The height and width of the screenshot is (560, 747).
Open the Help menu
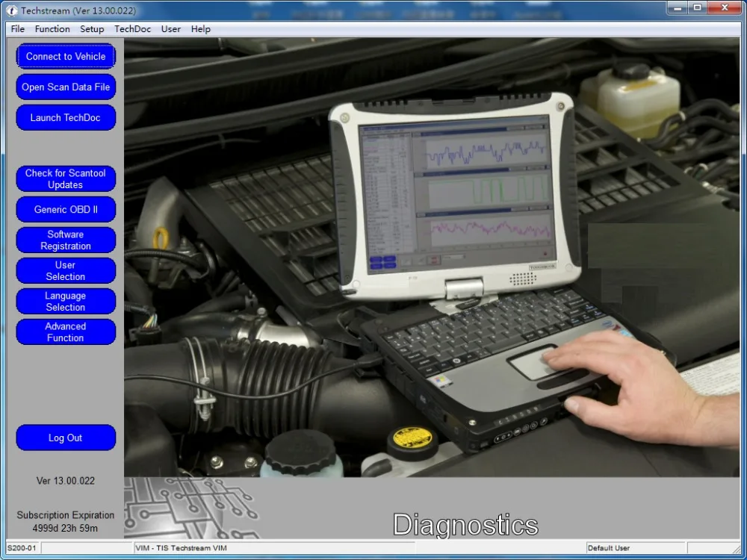[x=200, y=29]
